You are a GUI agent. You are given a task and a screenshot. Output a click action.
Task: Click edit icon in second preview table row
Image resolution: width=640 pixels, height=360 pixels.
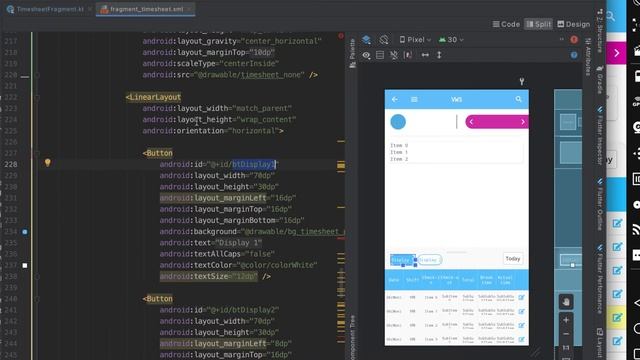pyautogui.click(x=522, y=311)
